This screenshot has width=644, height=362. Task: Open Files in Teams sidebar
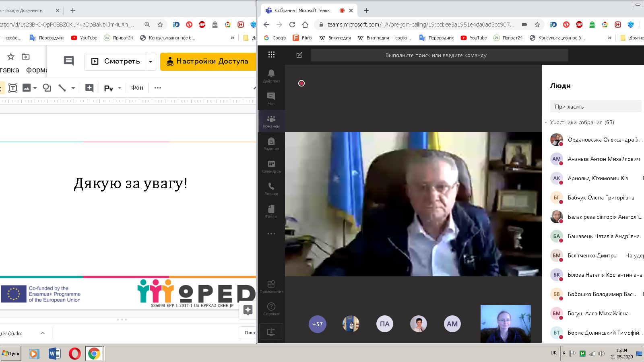(271, 210)
